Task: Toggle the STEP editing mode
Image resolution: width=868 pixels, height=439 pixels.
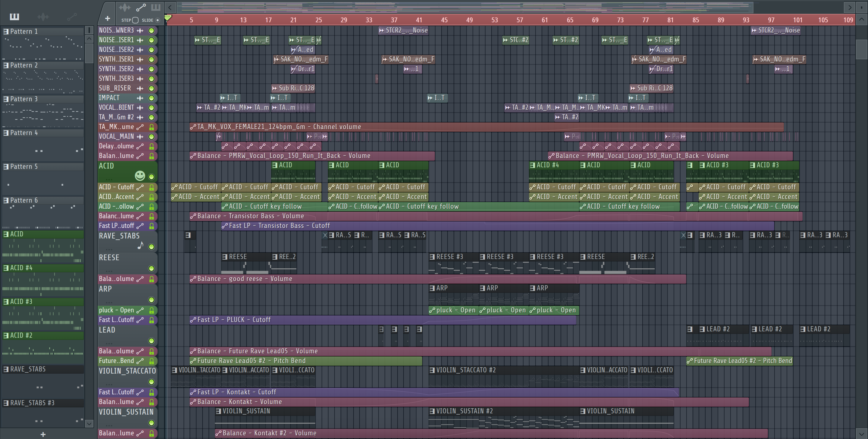Action: [x=135, y=20]
